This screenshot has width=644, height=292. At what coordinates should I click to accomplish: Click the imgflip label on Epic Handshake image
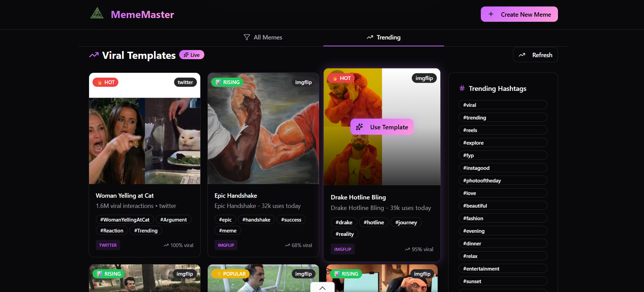tap(304, 82)
